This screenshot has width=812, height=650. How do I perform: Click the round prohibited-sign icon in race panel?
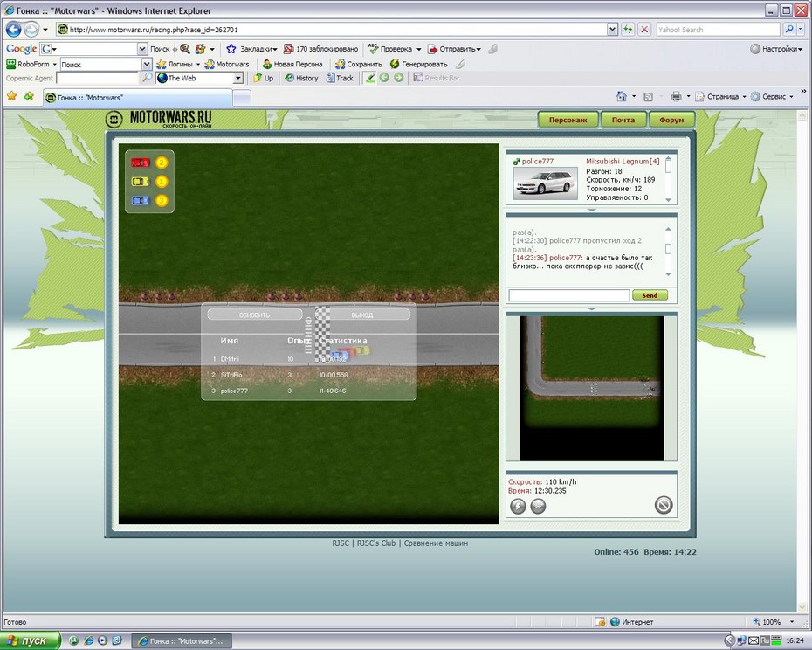pos(664,505)
